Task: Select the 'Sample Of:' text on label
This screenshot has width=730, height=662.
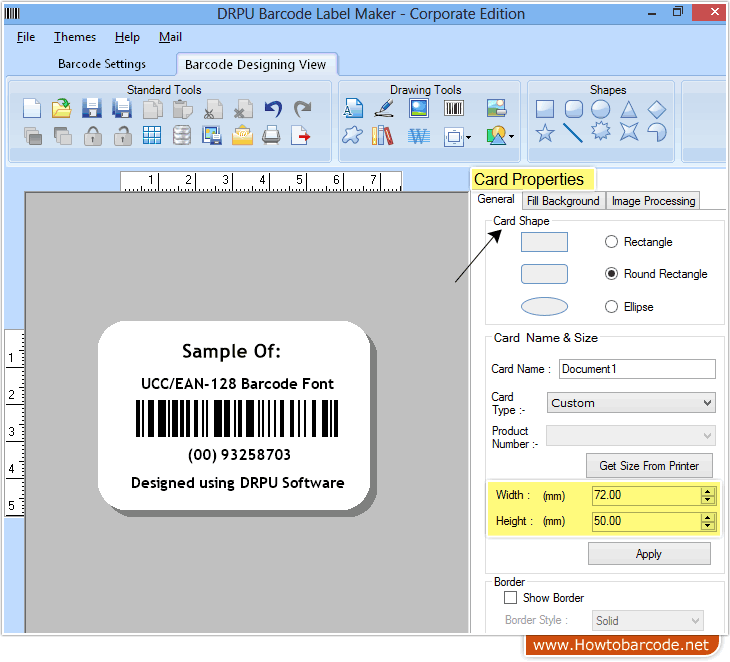Action: (x=231, y=351)
